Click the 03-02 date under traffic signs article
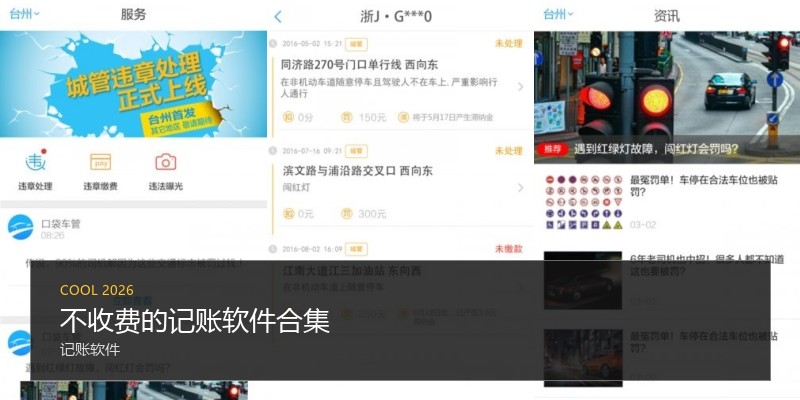The height and width of the screenshot is (400, 800). point(643,225)
